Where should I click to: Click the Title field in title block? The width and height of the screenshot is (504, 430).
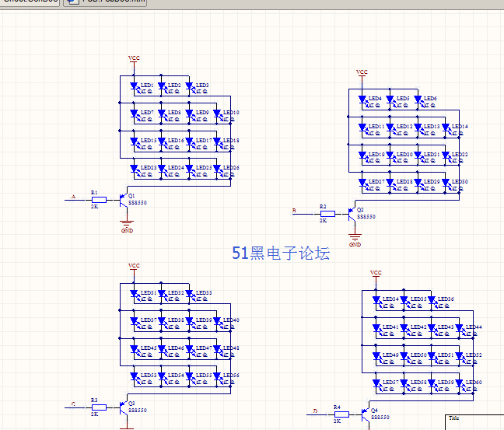click(454, 418)
